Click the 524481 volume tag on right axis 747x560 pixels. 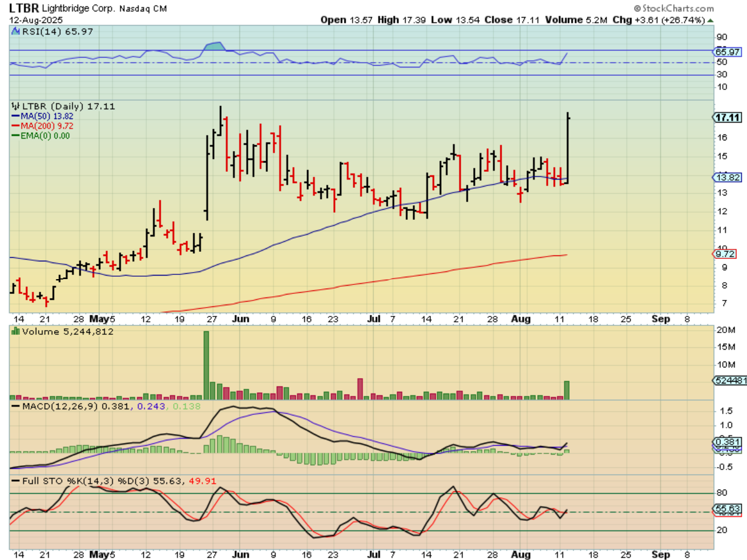pyautogui.click(x=729, y=382)
